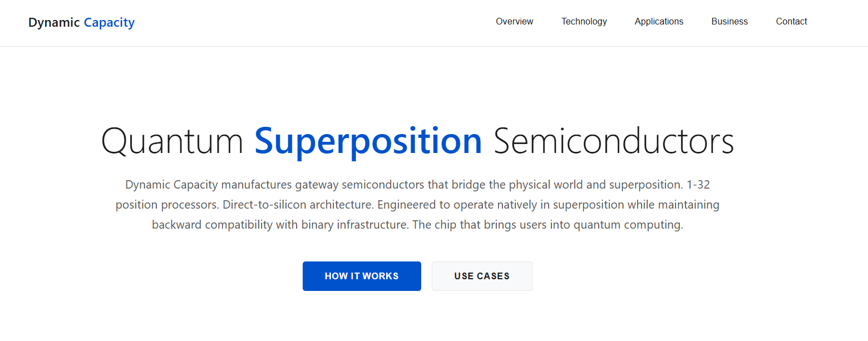Click the 'Dynamic' word in the logo
Viewport: 868px width, 341px height.
(54, 23)
